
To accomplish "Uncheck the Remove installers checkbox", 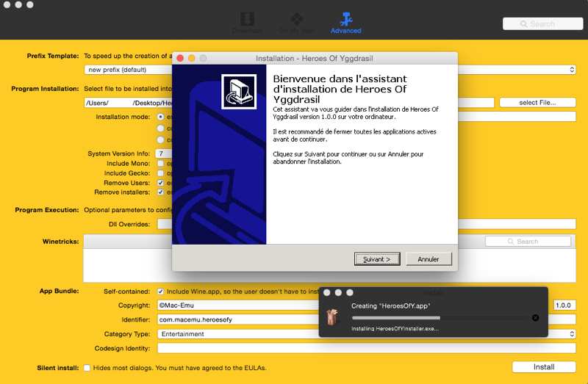I will click(160, 192).
